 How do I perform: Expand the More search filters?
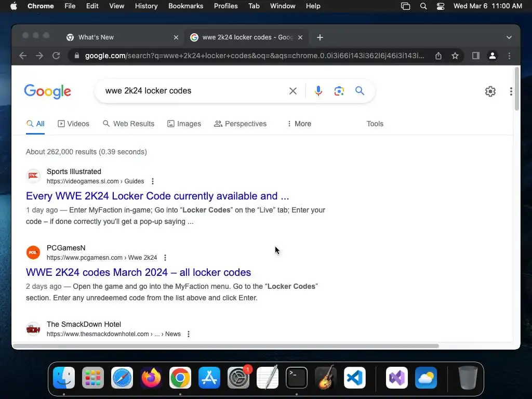[299, 124]
